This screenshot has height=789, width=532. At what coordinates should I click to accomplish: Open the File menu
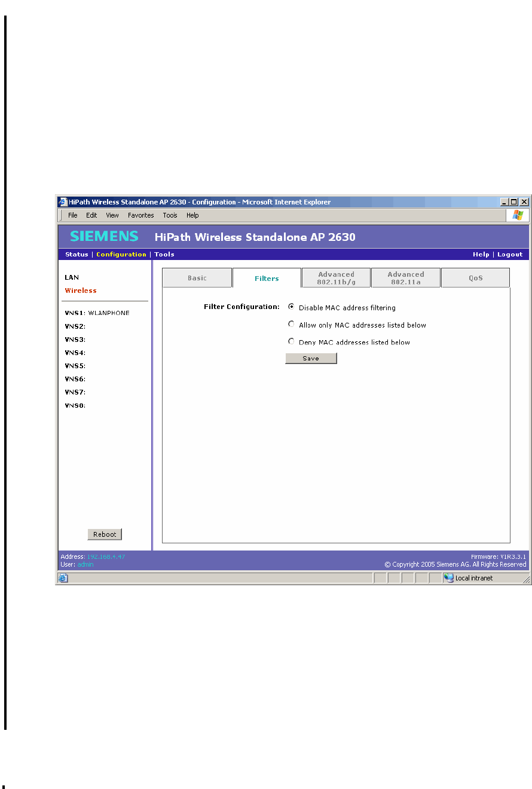pyautogui.click(x=72, y=215)
